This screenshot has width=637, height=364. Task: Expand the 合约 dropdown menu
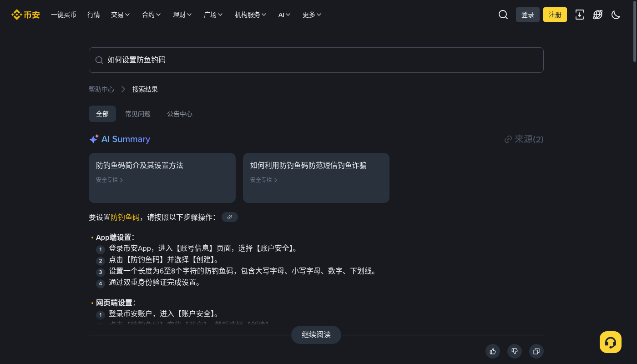coord(152,15)
